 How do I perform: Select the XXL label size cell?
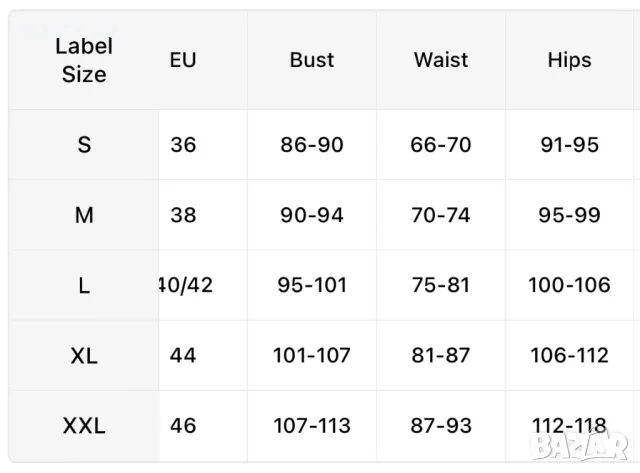tap(84, 426)
